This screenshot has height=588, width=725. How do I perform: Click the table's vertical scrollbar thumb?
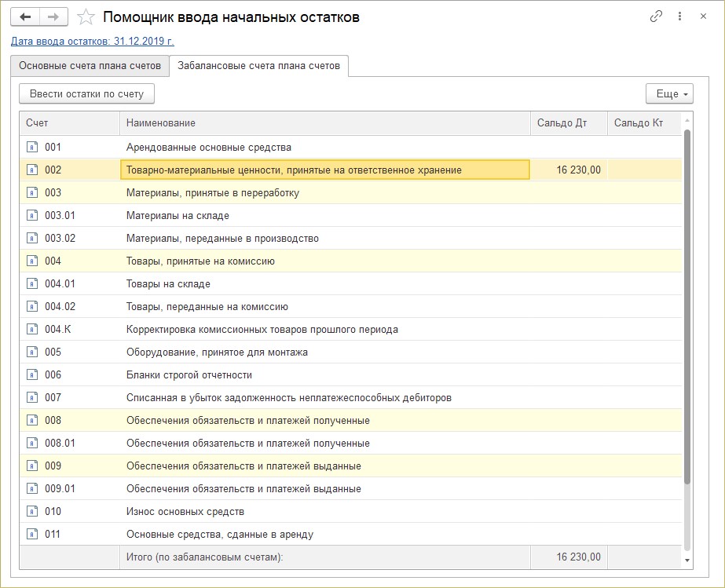(x=687, y=307)
